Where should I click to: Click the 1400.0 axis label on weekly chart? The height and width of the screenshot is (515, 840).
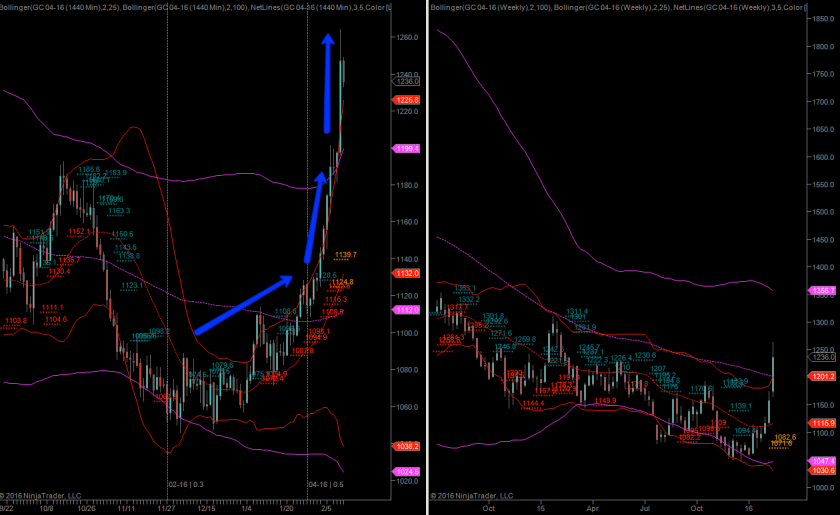tap(823, 267)
